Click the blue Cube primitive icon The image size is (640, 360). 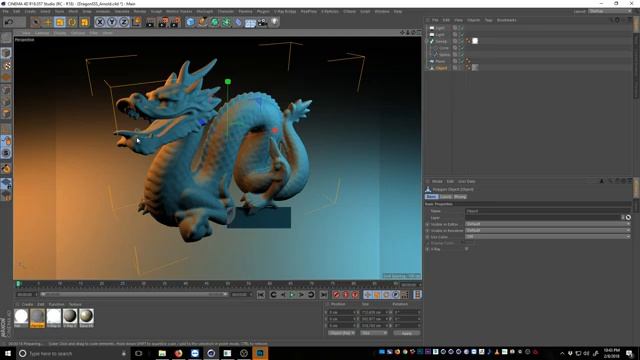pos(190,22)
